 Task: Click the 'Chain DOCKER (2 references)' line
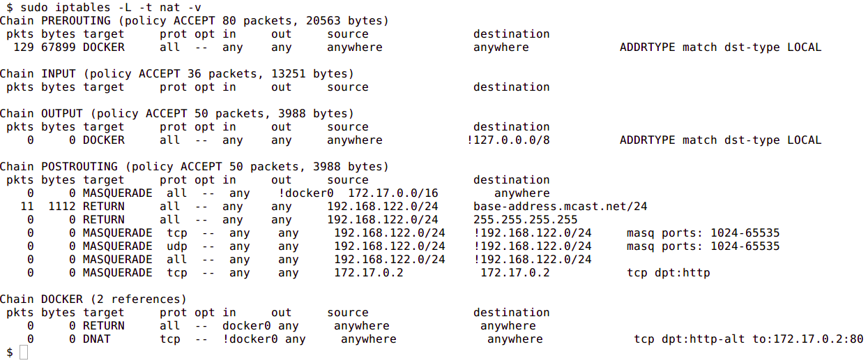[93, 299]
